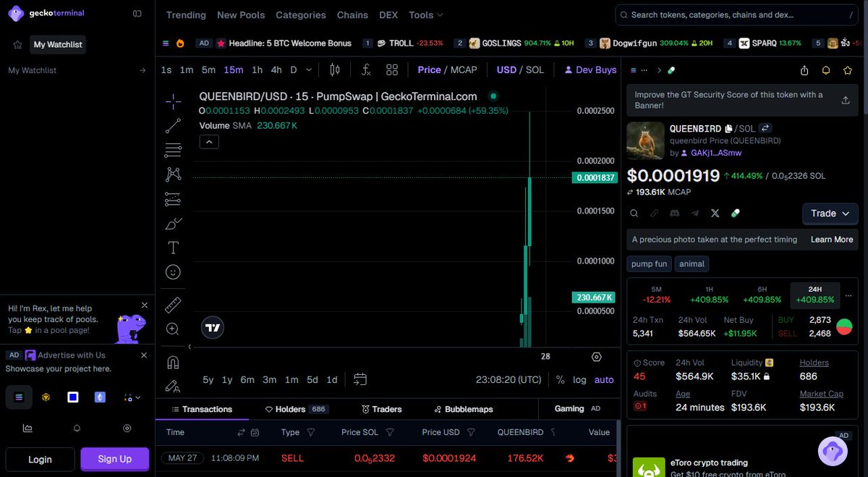The height and width of the screenshot is (477, 868).
Task: Toggle log scale on the chart
Action: click(x=579, y=379)
